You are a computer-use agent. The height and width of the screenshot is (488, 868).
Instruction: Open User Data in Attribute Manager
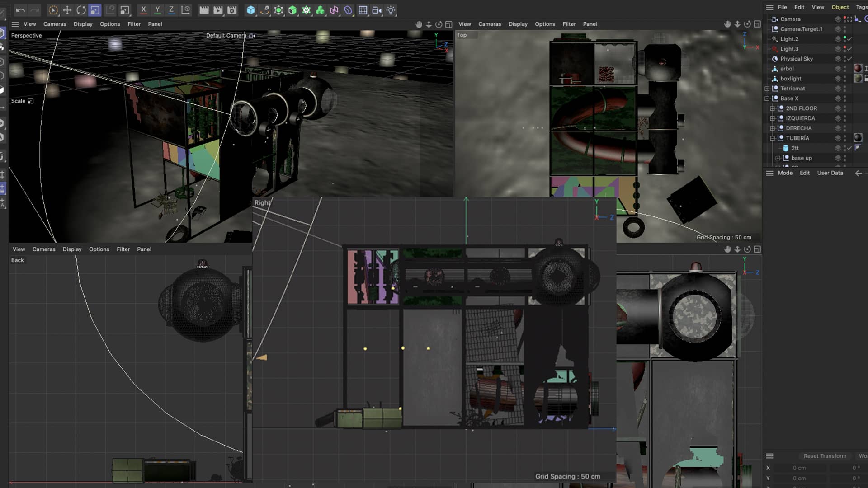pos(830,173)
